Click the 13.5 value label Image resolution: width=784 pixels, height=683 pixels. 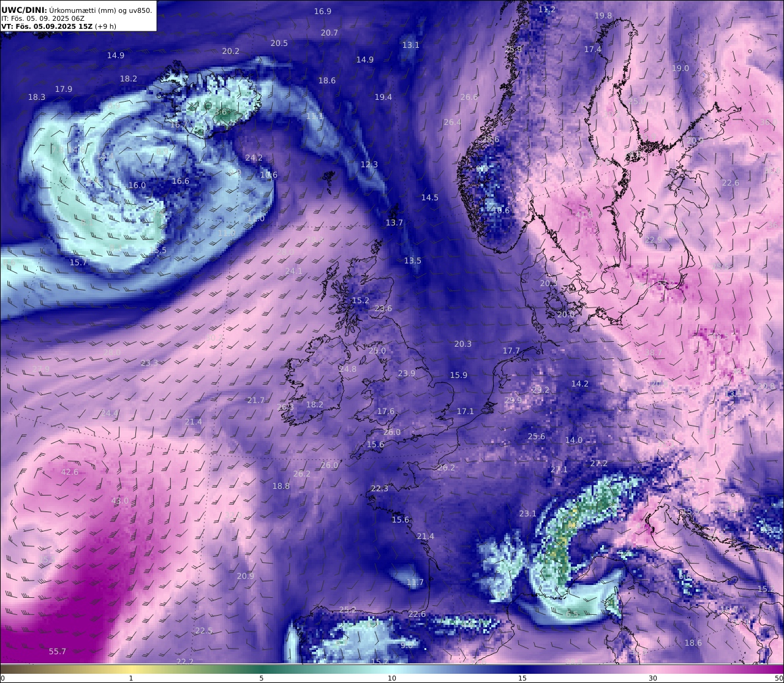[413, 260]
